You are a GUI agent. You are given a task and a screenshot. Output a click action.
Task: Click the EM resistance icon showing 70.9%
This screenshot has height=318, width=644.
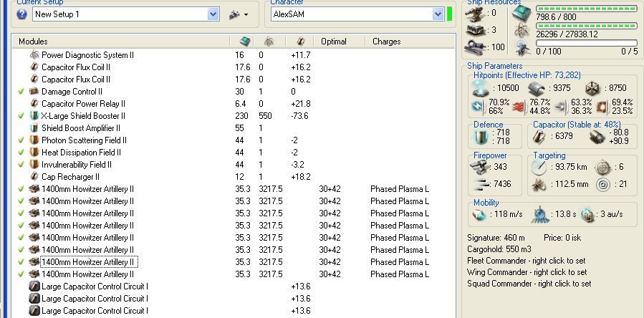tap(479, 107)
